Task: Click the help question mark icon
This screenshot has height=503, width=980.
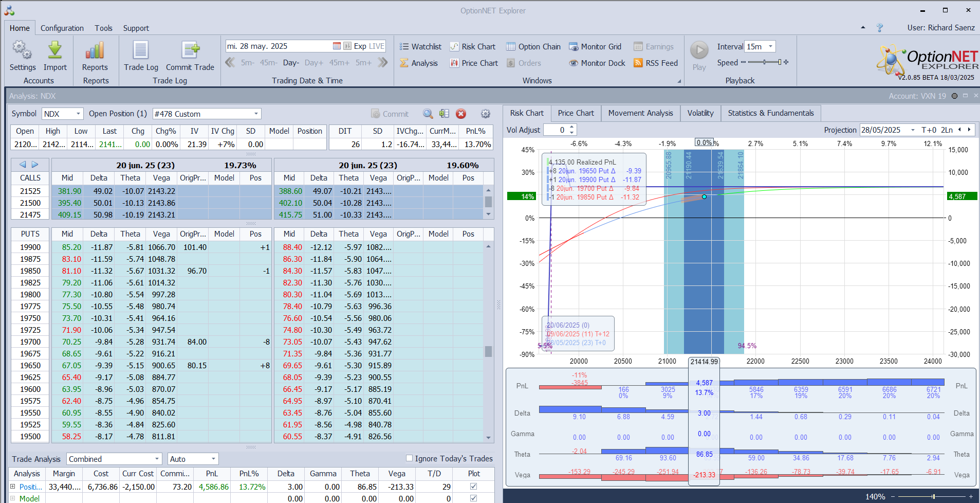Action: click(879, 28)
